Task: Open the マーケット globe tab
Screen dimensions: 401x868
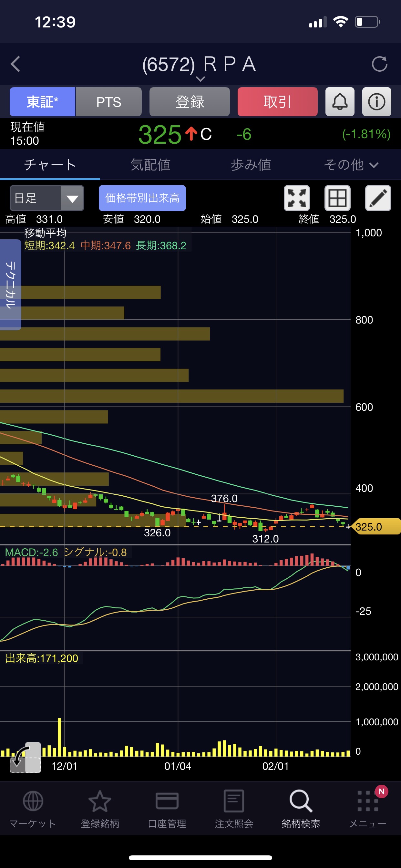Action: click(x=33, y=809)
